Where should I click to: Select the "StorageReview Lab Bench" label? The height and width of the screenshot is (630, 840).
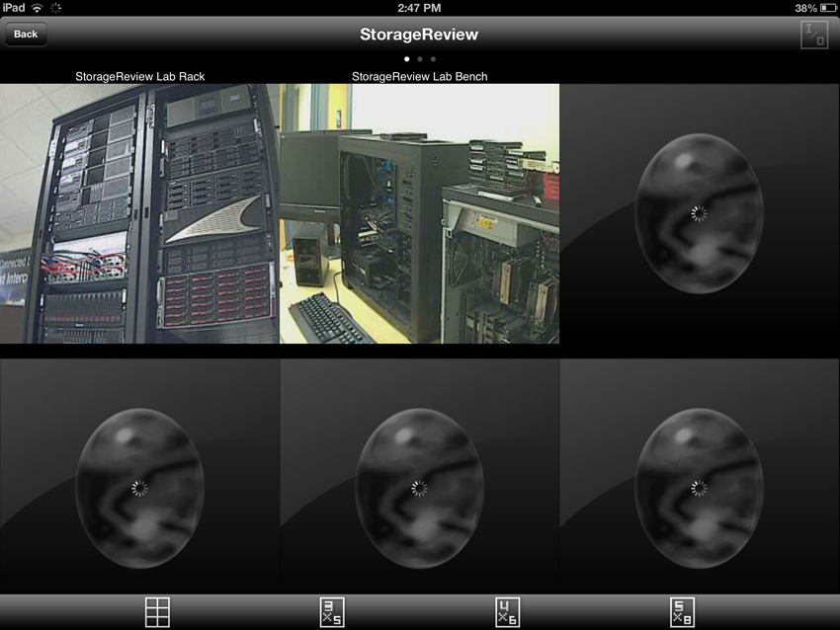419,77
